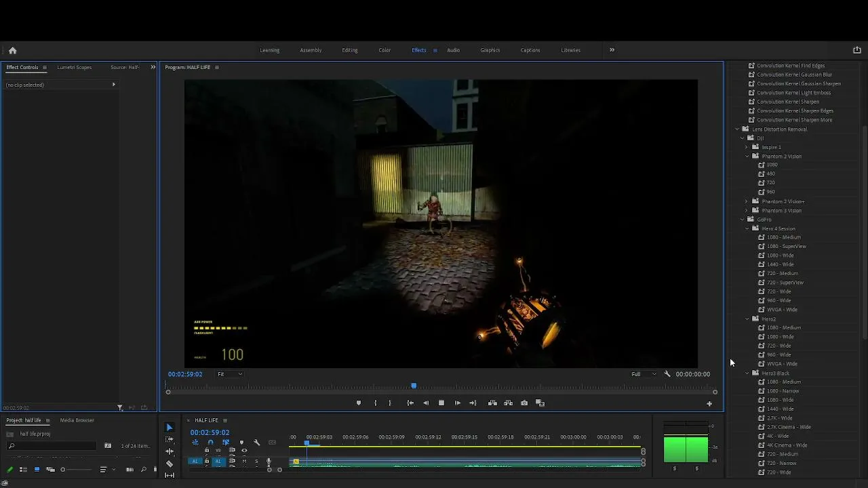Screen dimensions: 868x488
Task: Enable voice-over record microphone on A1
Action: click(x=269, y=462)
